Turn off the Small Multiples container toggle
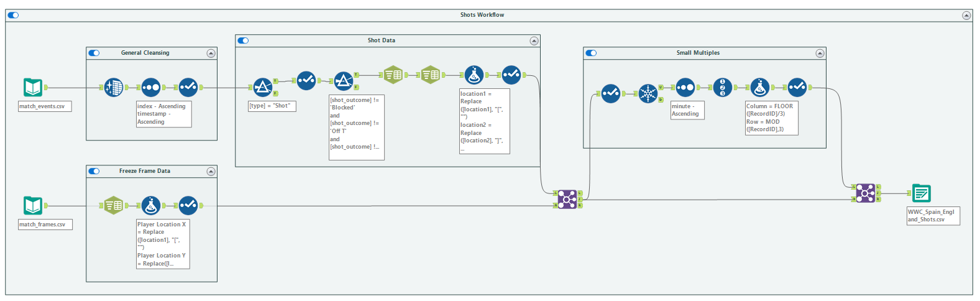The height and width of the screenshot is (301, 980). (x=591, y=53)
